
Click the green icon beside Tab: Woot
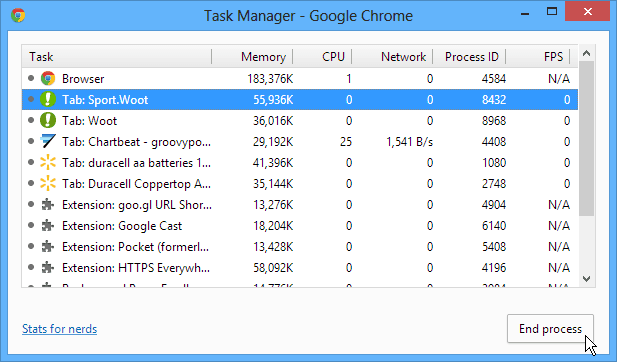[48, 120]
